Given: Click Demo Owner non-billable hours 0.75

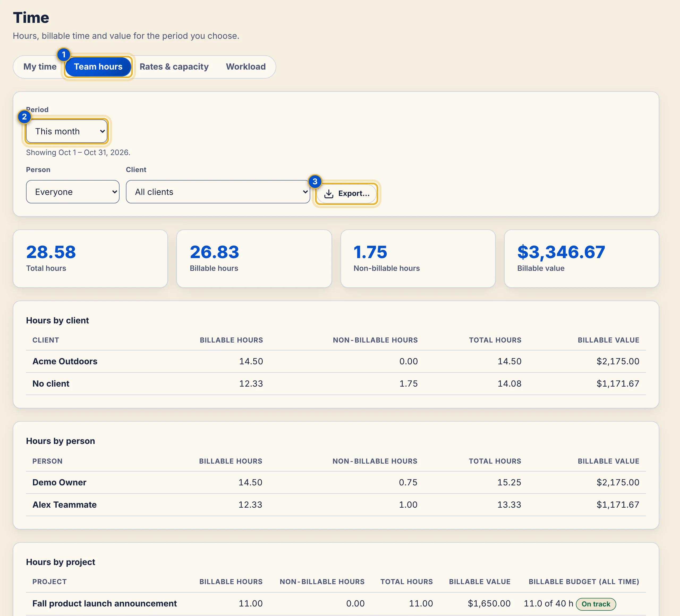Looking at the screenshot, I should (408, 482).
